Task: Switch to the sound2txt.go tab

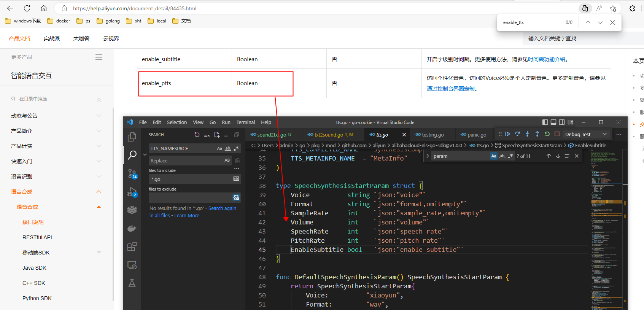Action: point(274,135)
